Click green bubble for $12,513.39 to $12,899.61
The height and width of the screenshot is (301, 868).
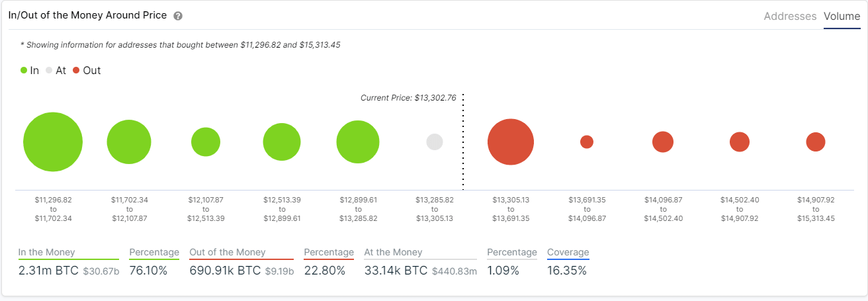click(x=282, y=142)
